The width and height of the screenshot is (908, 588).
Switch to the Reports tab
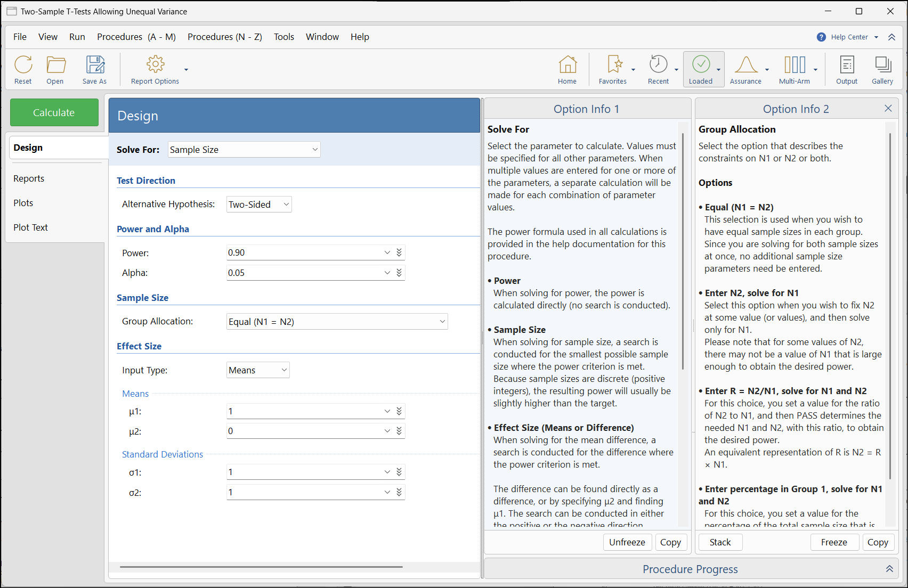click(29, 178)
